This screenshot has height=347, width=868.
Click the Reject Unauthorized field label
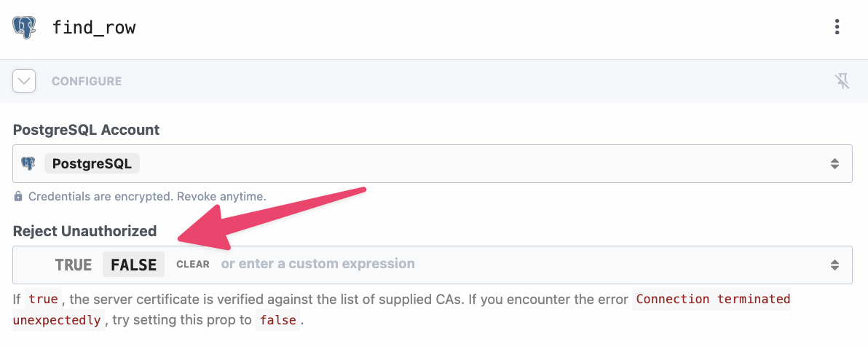84,231
